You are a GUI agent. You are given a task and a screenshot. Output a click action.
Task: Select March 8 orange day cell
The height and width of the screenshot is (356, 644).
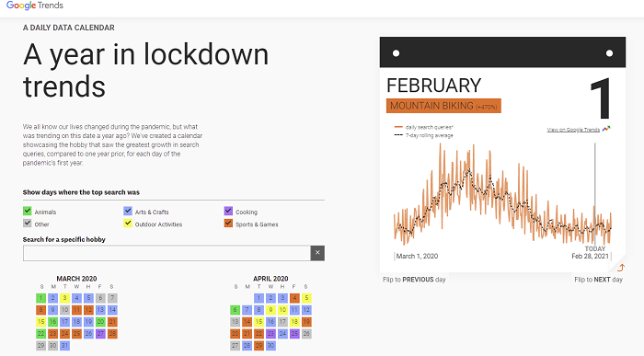click(x=41, y=310)
